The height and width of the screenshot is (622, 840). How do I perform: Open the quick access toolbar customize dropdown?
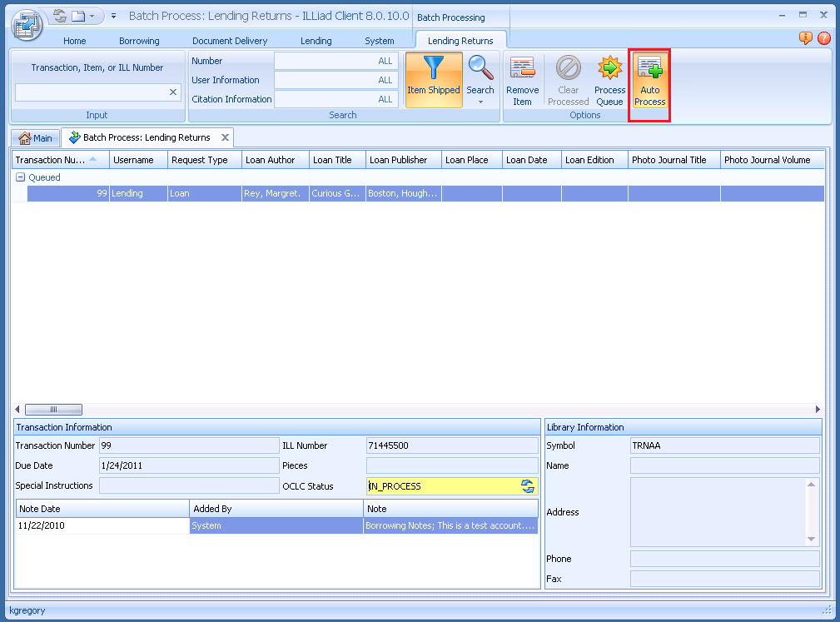pyautogui.click(x=113, y=16)
